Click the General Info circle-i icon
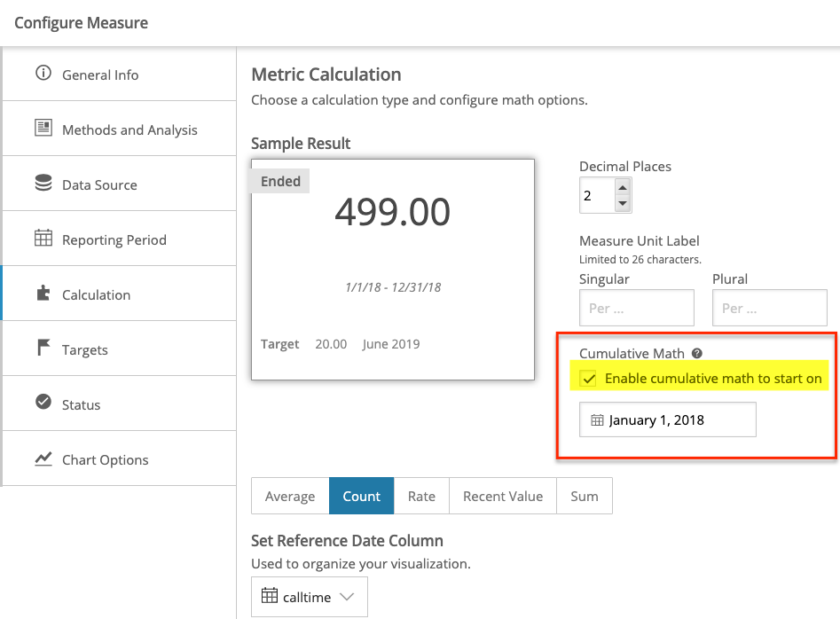The width and height of the screenshot is (840, 619). (x=43, y=73)
